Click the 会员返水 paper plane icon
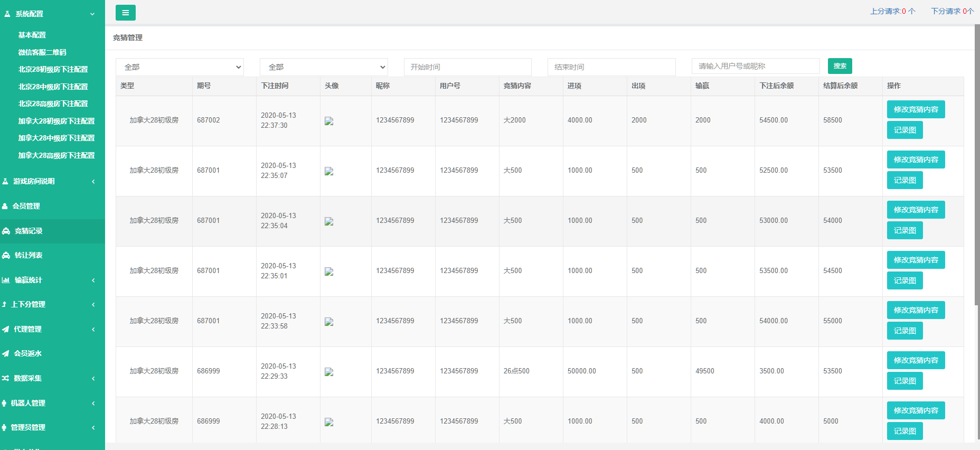980x450 pixels. click(6, 353)
